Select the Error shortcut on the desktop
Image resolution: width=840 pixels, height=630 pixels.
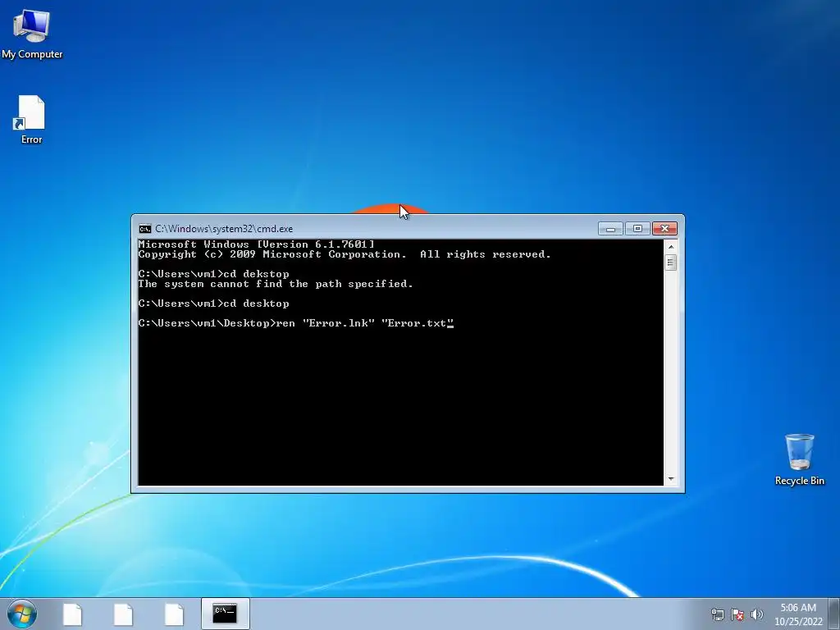click(31, 120)
